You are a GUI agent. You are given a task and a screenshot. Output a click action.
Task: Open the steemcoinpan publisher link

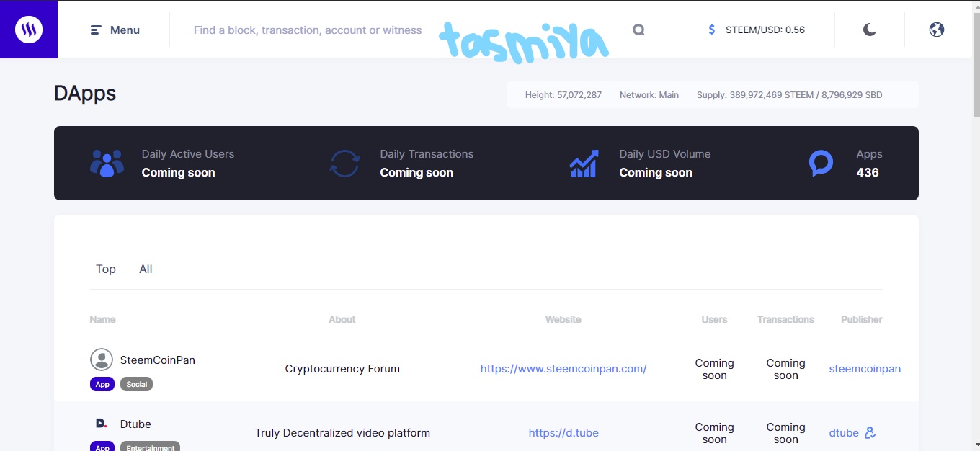click(x=865, y=368)
